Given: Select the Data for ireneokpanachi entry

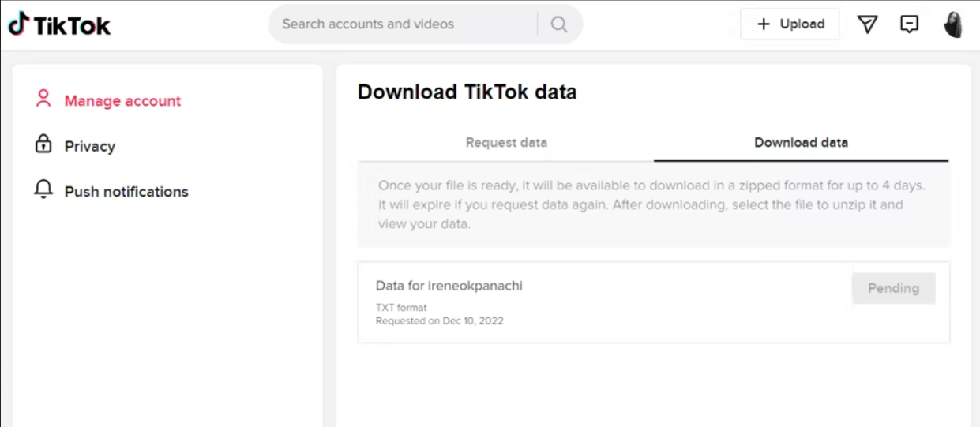Looking at the screenshot, I should [x=449, y=286].
